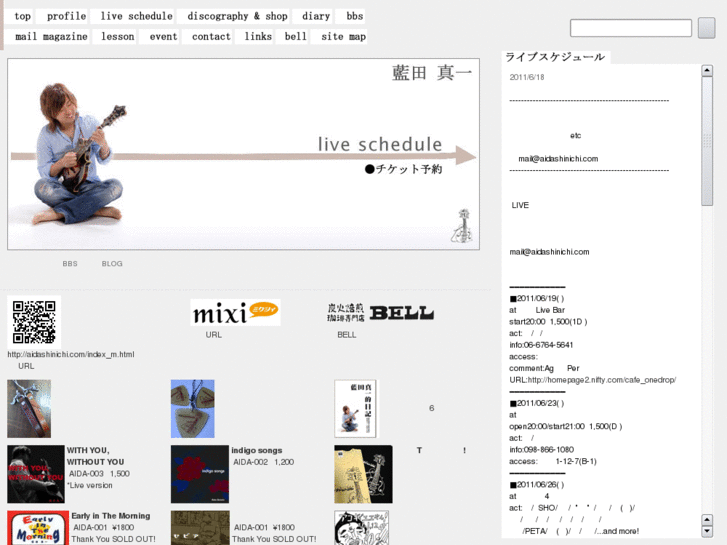Click the live schedule banner text
This screenshot has width=727, height=545.
pos(380,144)
